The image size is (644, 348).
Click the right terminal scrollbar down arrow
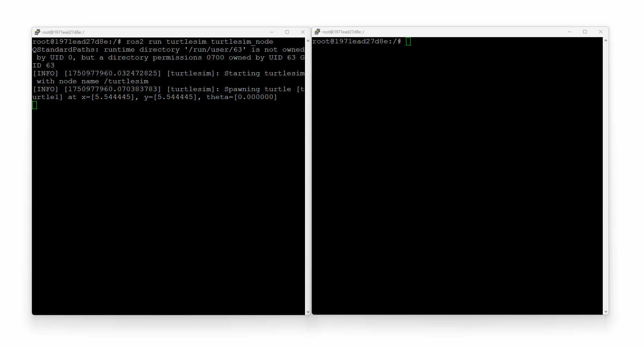click(x=606, y=312)
